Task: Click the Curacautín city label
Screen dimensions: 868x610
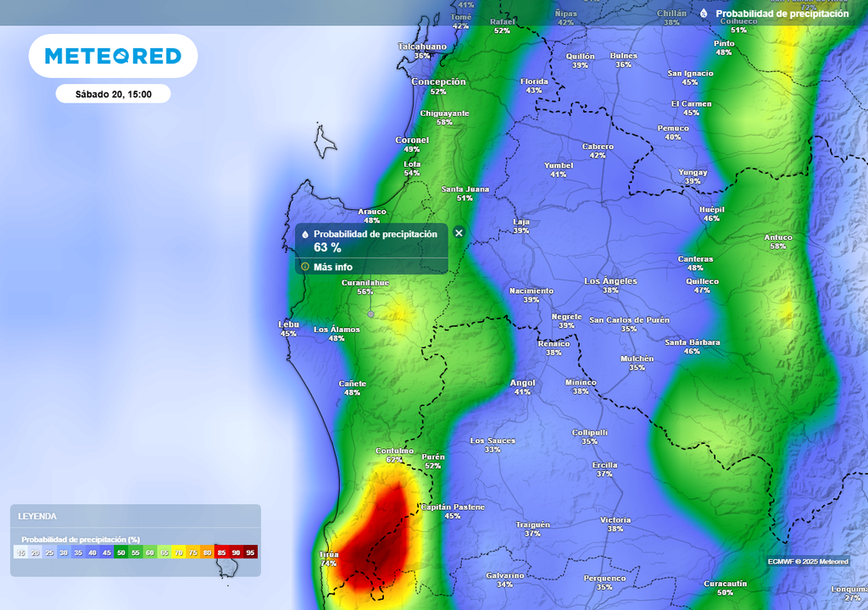Action: pos(725,584)
